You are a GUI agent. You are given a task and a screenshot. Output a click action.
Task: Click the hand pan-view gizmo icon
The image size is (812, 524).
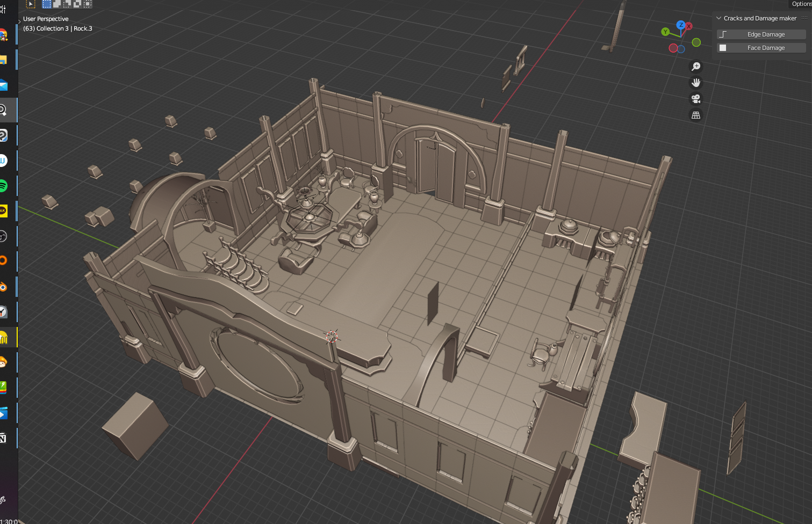tap(696, 83)
